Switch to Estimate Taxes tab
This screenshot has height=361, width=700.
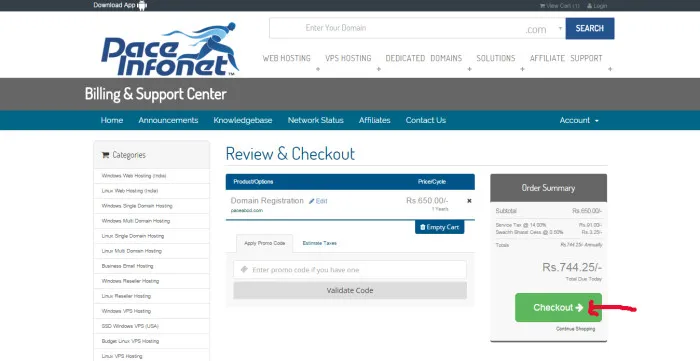click(320, 243)
